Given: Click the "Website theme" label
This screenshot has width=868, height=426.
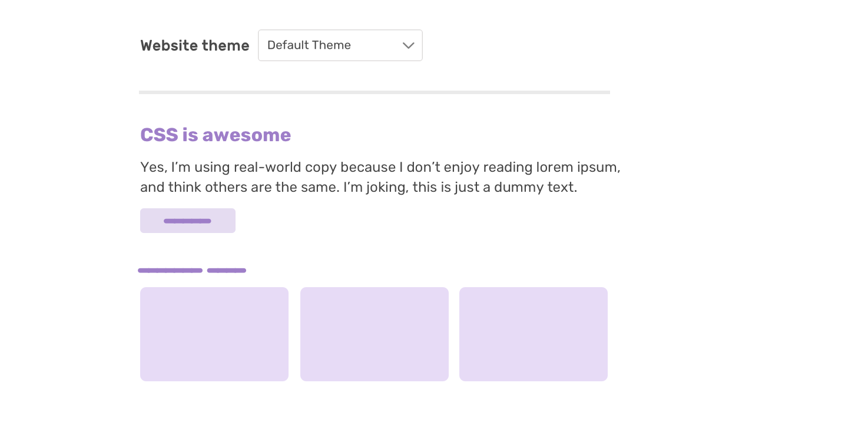Looking at the screenshot, I should tap(194, 46).
